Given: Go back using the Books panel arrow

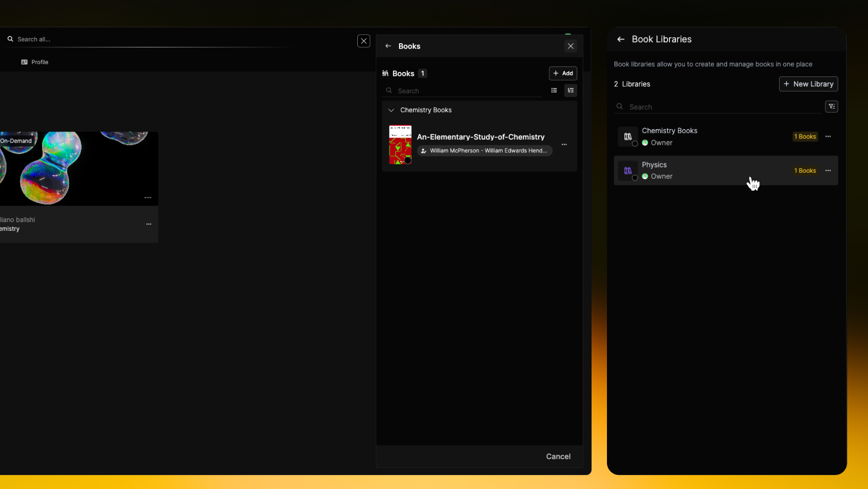Looking at the screenshot, I should pos(388,46).
